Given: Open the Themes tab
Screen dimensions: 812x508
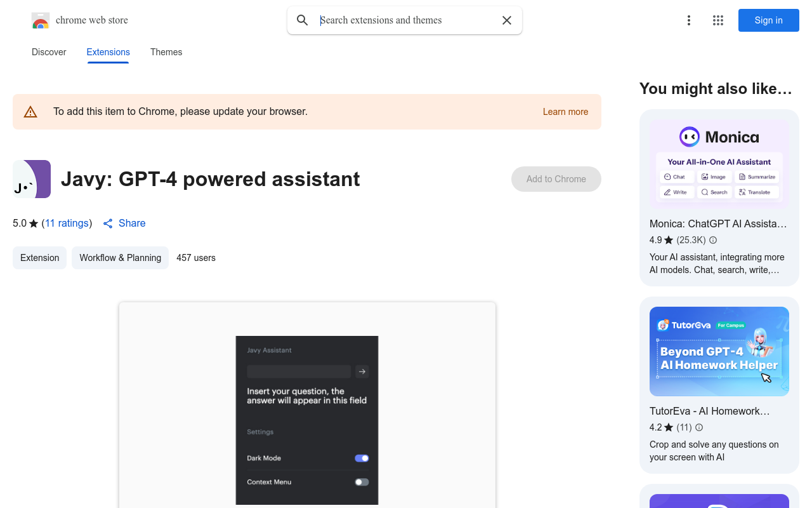Looking at the screenshot, I should [166, 52].
